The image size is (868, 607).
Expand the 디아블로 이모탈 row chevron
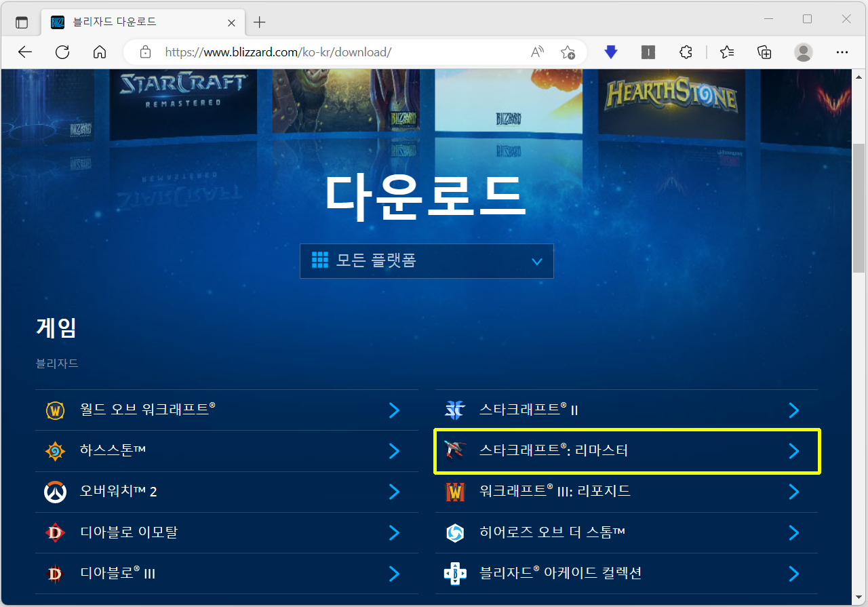(394, 532)
